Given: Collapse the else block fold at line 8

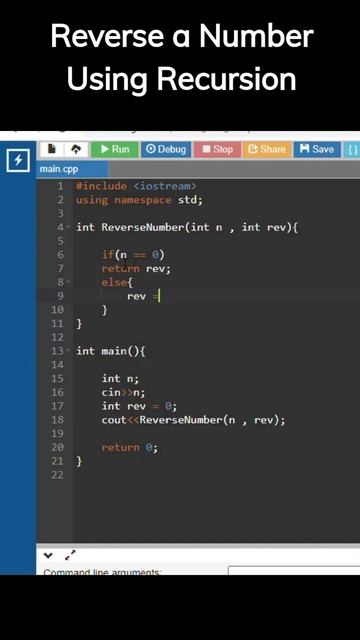Looking at the screenshot, I should (69, 282).
